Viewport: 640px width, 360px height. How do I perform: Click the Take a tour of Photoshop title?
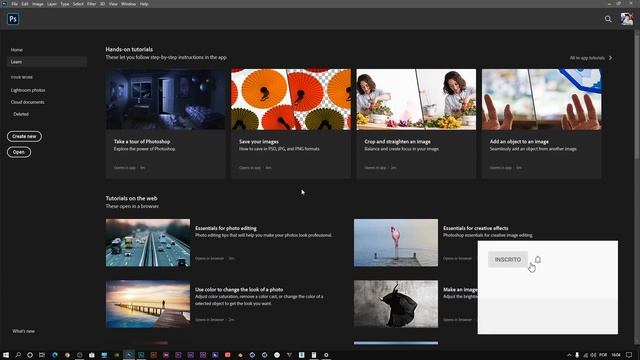[x=142, y=142]
